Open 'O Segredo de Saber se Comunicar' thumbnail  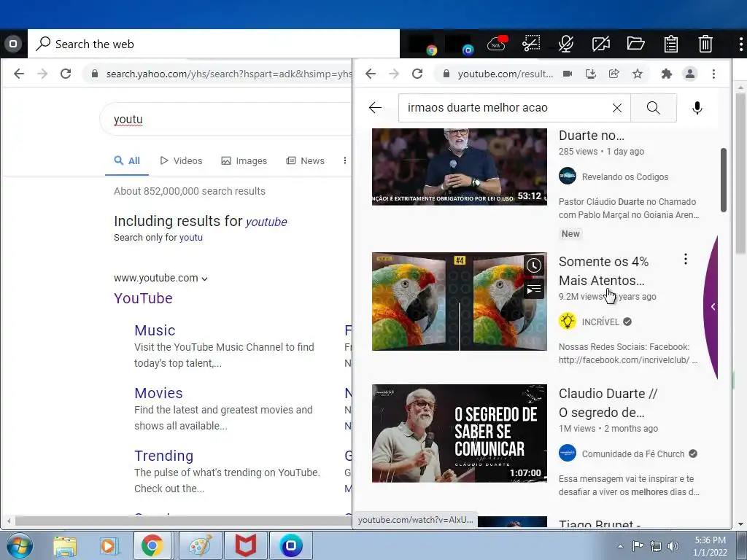pyautogui.click(x=460, y=433)
